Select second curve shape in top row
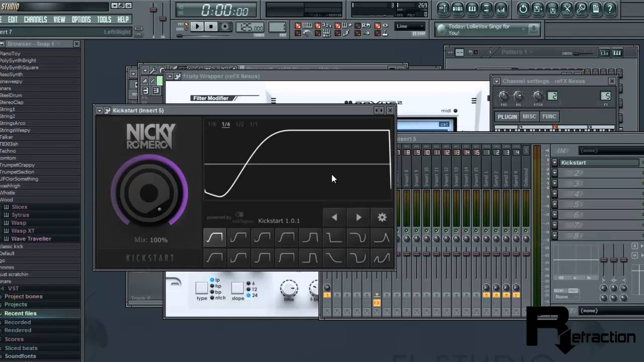The image size is (644, 362). pos(238,237)
